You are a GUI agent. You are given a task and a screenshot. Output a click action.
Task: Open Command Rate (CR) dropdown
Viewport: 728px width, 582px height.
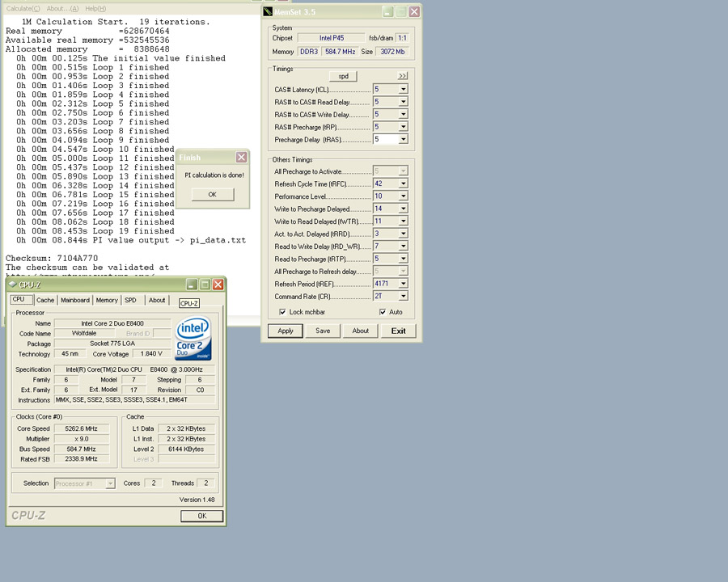coord(403,297)
